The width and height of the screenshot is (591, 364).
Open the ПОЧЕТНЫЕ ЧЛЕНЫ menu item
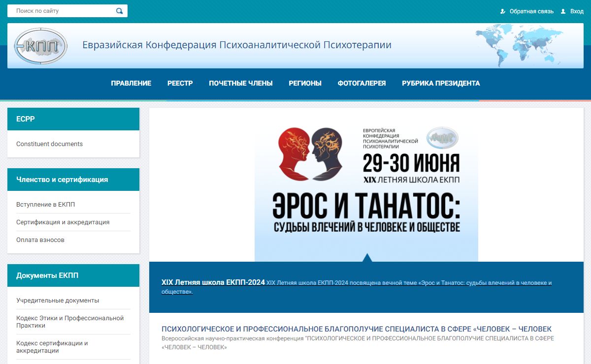[241, 83]
